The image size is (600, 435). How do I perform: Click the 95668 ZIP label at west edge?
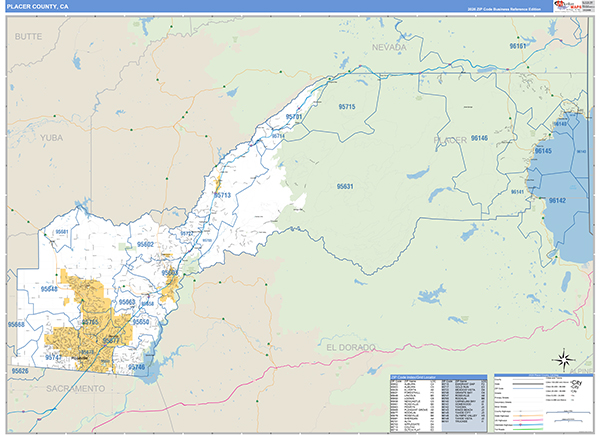[16, 325]
